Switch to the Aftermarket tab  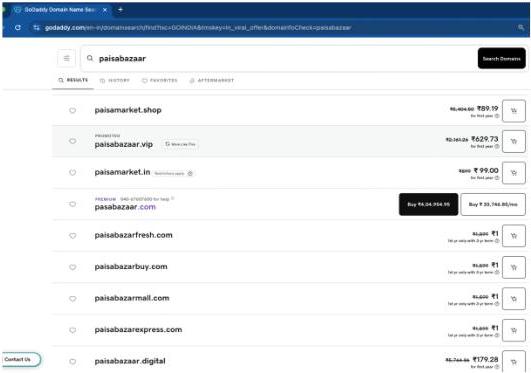tap(212, 81)
